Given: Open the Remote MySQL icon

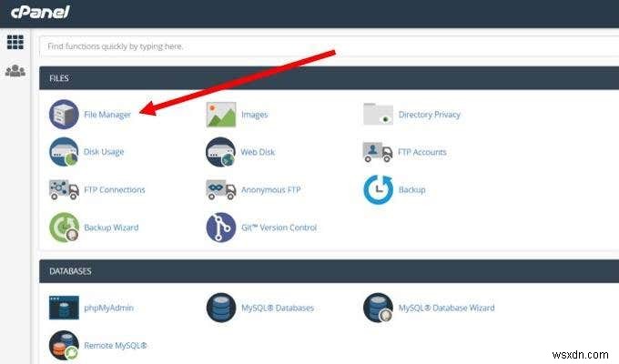Looking at the screenshot, I should tap(64, 346).
